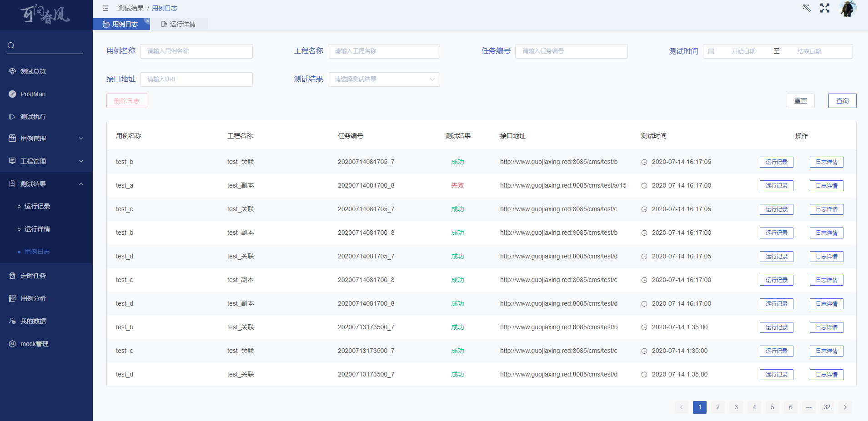
Task: Click the magic wand icon in the header
Action: click(x=806, y=8)
